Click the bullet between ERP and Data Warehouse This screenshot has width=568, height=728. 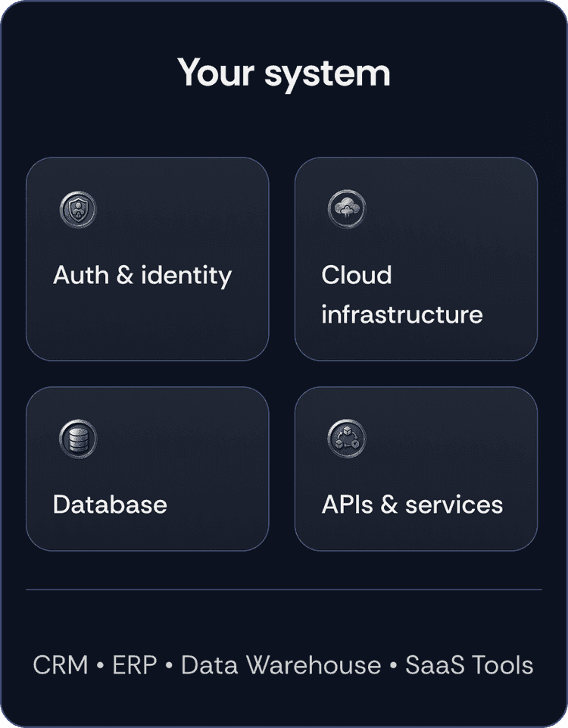coord(169,667)
